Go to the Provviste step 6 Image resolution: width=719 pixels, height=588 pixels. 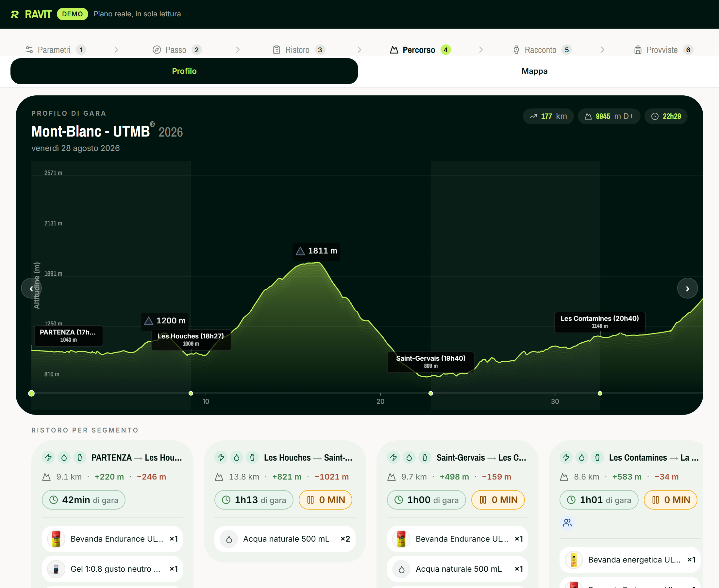[x=663, y=50]
